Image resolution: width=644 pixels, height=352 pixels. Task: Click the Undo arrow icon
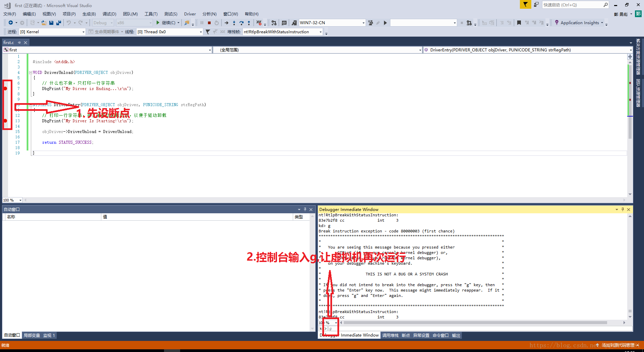tap(69, 23)
